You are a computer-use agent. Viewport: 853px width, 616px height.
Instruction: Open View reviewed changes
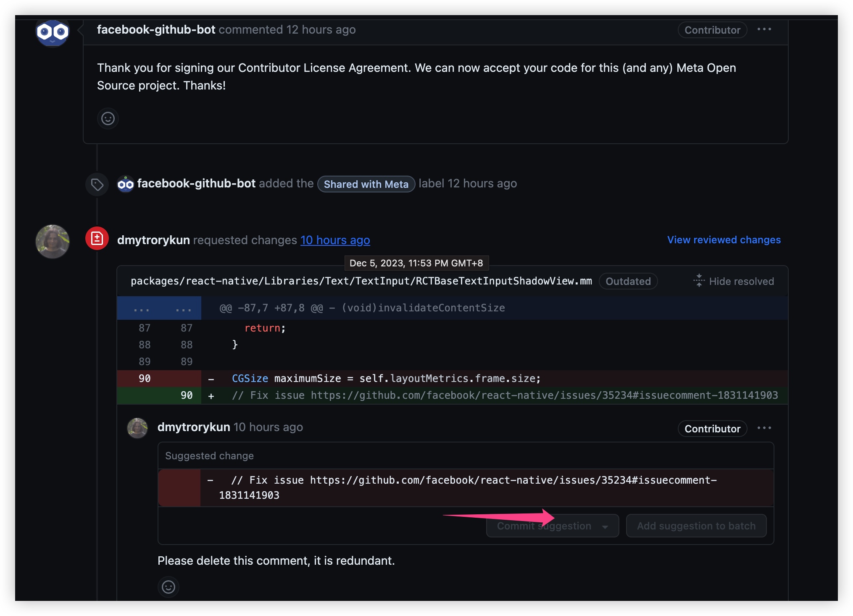[723, 240]
